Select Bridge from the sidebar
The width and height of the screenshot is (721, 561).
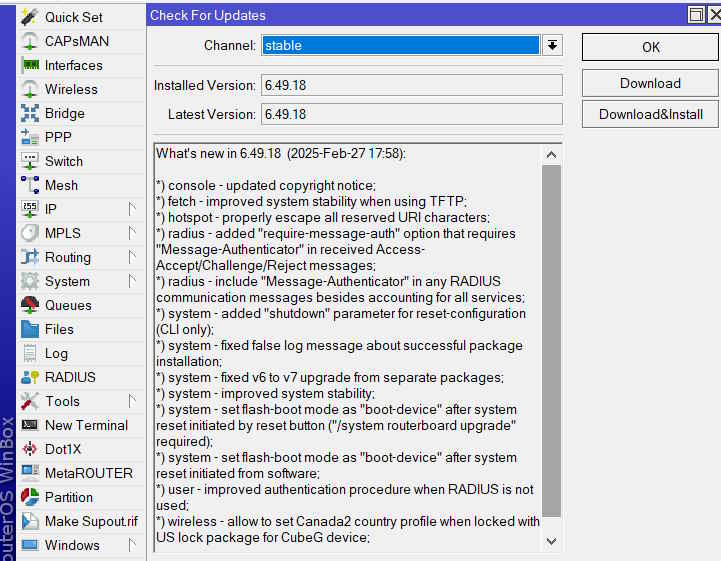(82, 113)
